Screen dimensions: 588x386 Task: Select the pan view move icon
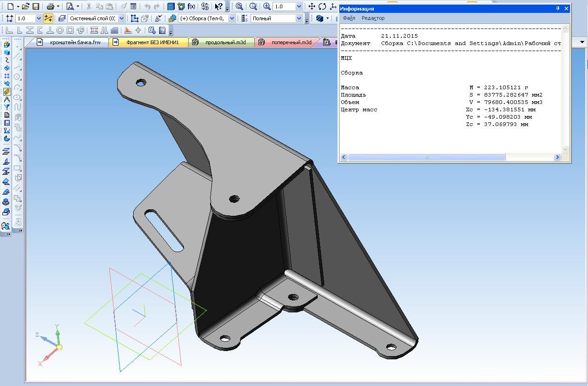[x=312, y=6]
